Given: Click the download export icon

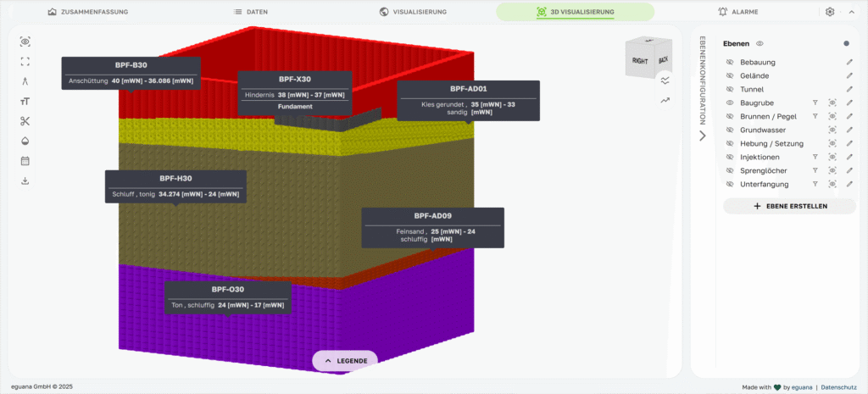Looking at the screenshot, I should pos(25,180).
